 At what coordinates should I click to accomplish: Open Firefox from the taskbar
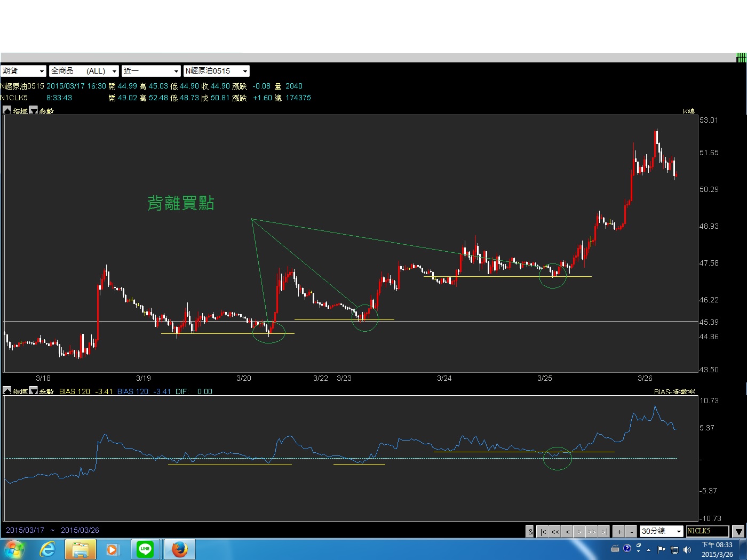tap(180, 549)
